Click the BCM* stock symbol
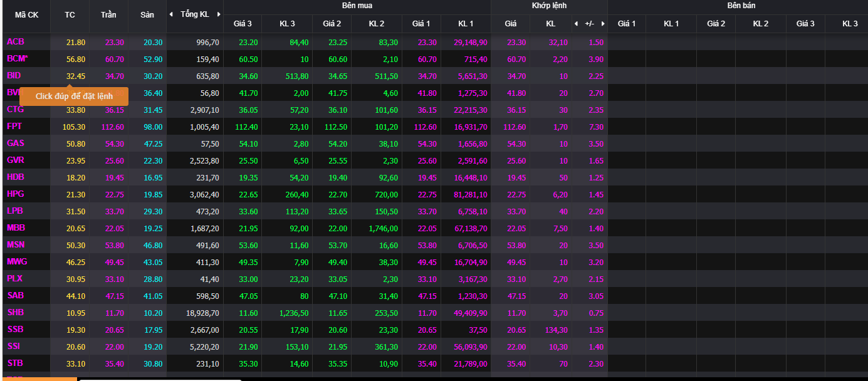The image size is (868, 381). 18,59
